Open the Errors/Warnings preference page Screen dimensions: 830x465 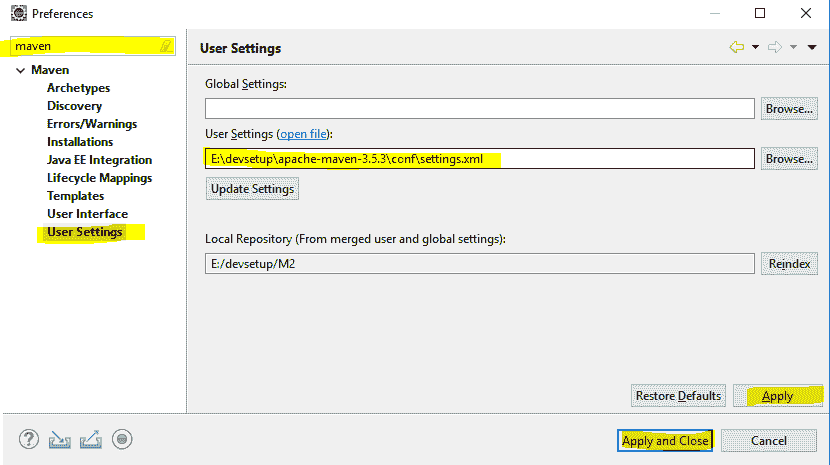pyautogui.click(x=92, y=124)
